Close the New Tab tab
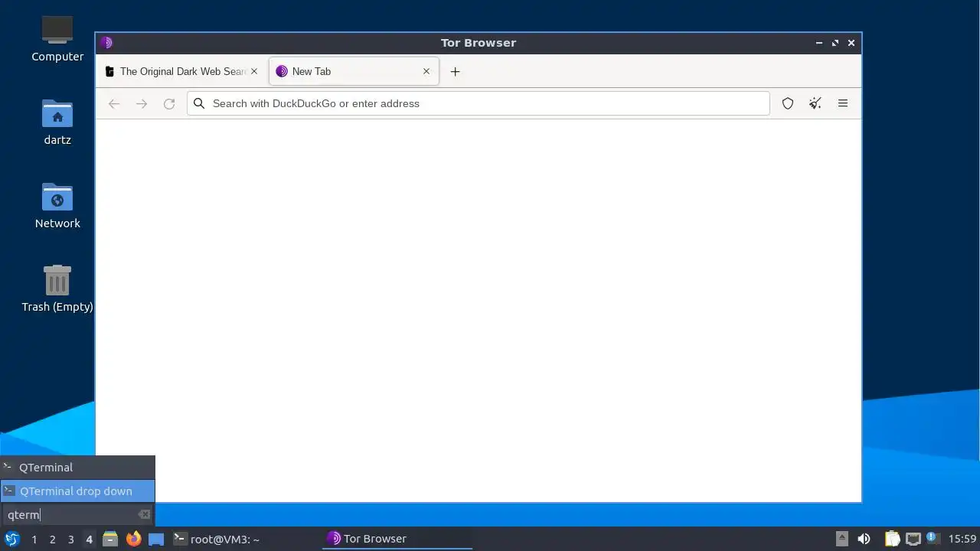 click(426, 71)
